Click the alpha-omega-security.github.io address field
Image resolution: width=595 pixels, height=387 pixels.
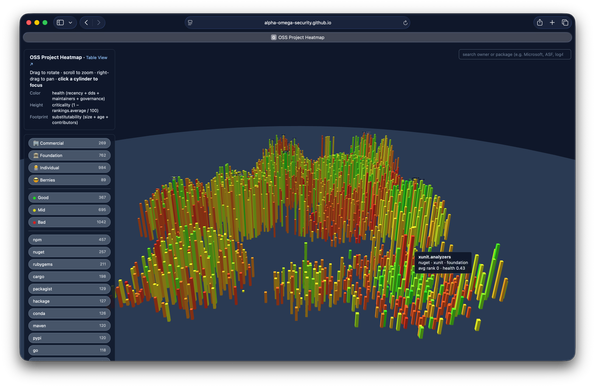point(298,23)
